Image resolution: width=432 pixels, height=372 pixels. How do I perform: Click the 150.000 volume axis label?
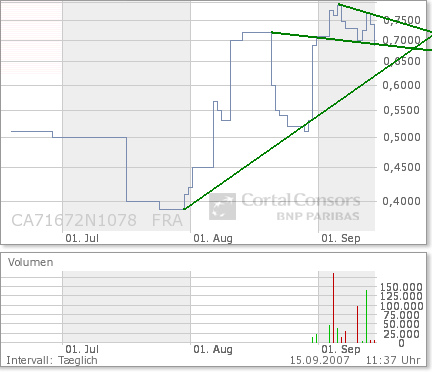point(402,287)
